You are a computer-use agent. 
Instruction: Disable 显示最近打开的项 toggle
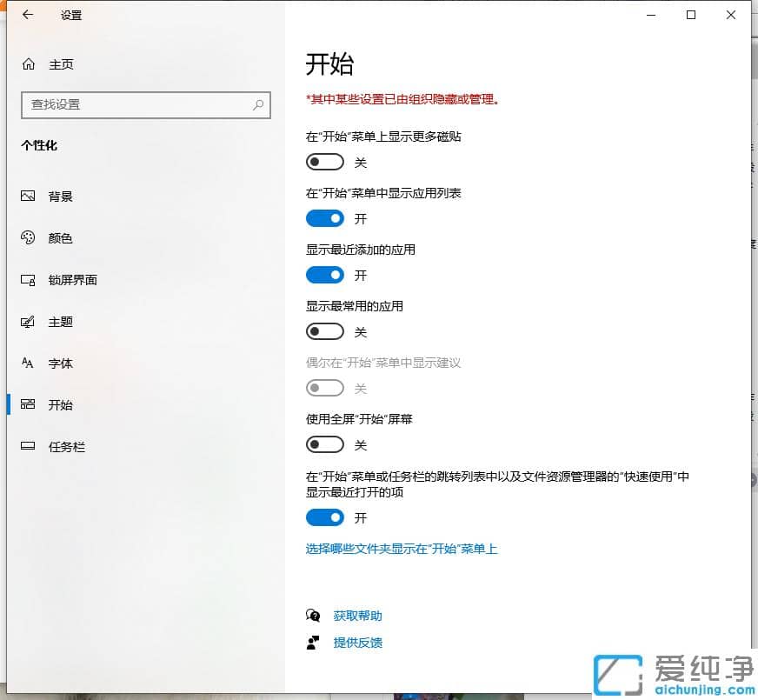coord(325,517)
